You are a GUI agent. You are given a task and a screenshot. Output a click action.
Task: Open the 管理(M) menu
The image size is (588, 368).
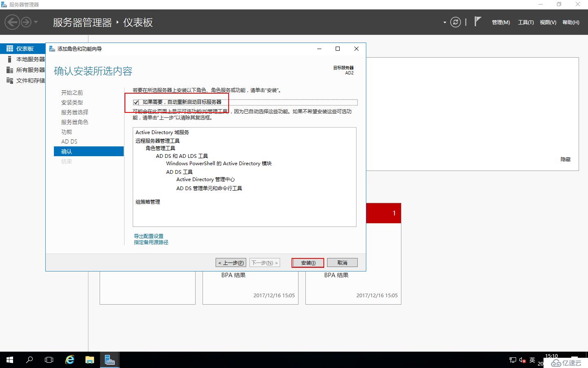(501, 22)
